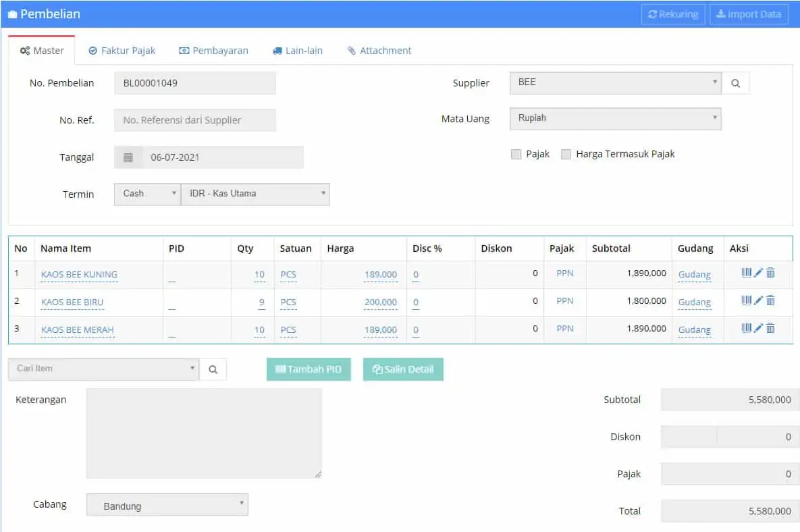
Task: Click barcode icon in KAOS BEE MERAH row
Action: click(746, 328)
